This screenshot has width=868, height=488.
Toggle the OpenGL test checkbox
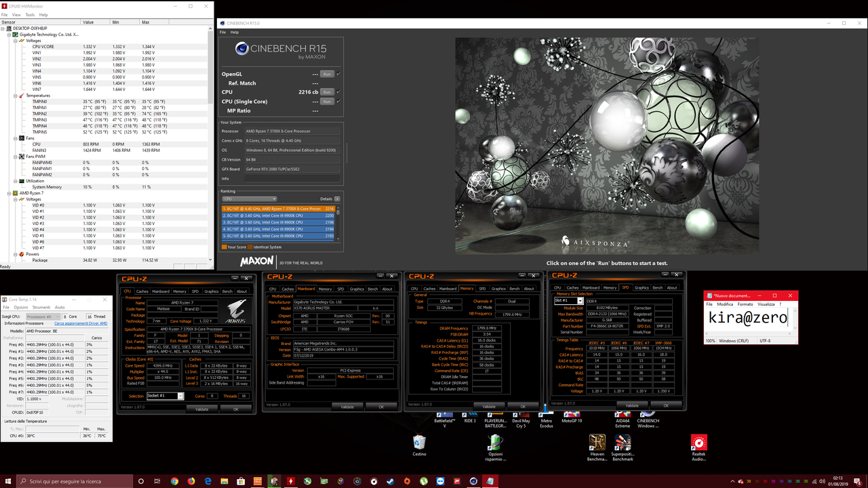(x=338, y=74)
